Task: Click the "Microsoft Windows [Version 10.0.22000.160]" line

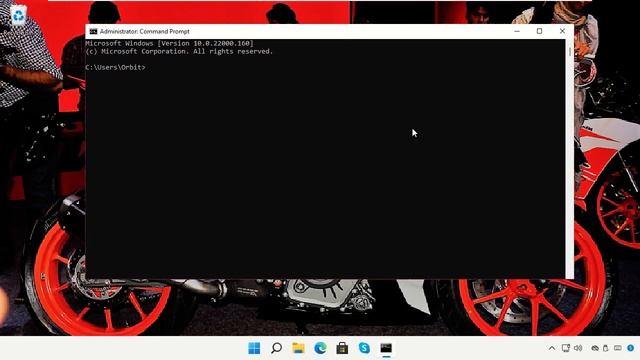Action: click(169, 43)
